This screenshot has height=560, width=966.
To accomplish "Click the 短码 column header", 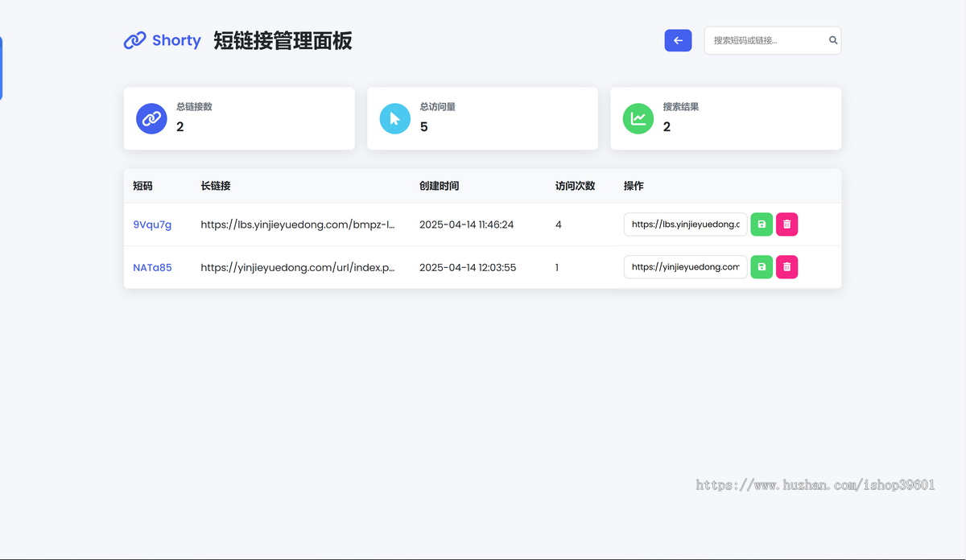I will pos(142,186).
